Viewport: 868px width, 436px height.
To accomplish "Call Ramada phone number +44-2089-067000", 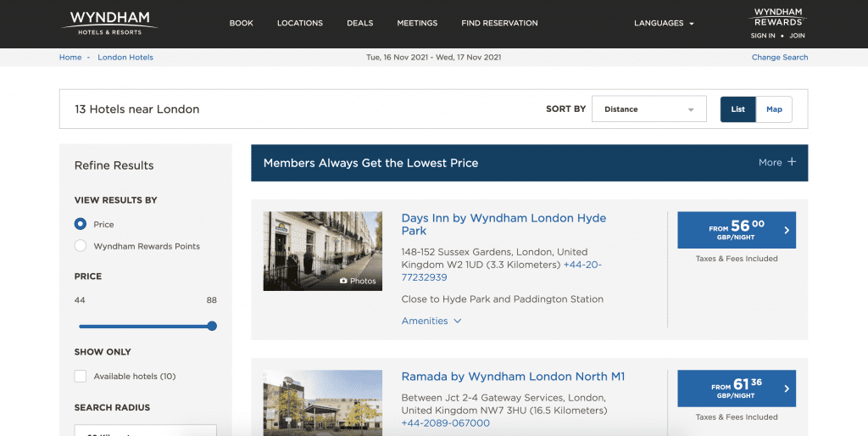I will (446, 423).
